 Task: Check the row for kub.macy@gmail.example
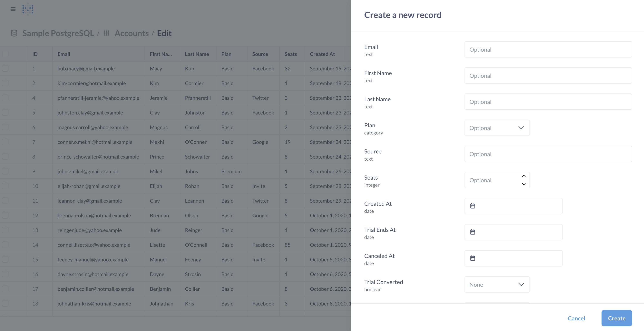[5, 68]
